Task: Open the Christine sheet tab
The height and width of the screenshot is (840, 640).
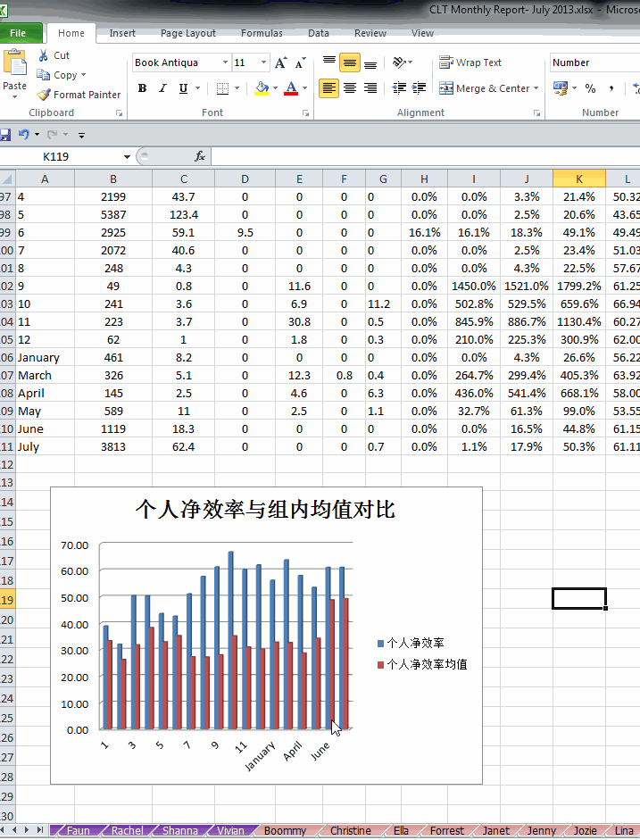Action: click(x=350, y=830)
